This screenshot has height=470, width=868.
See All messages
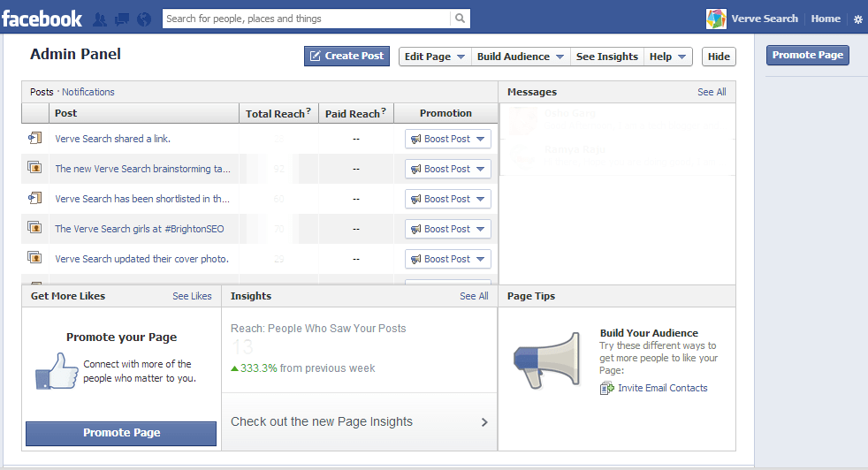click(712, 92)
